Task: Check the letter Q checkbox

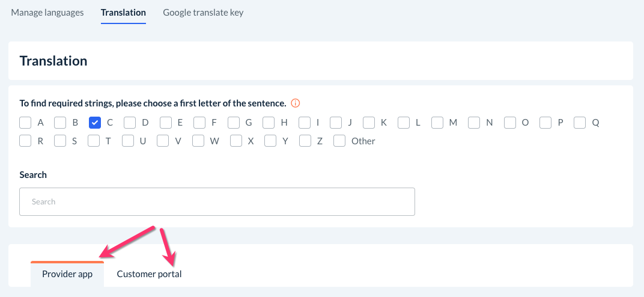Action: click(580, 123)
